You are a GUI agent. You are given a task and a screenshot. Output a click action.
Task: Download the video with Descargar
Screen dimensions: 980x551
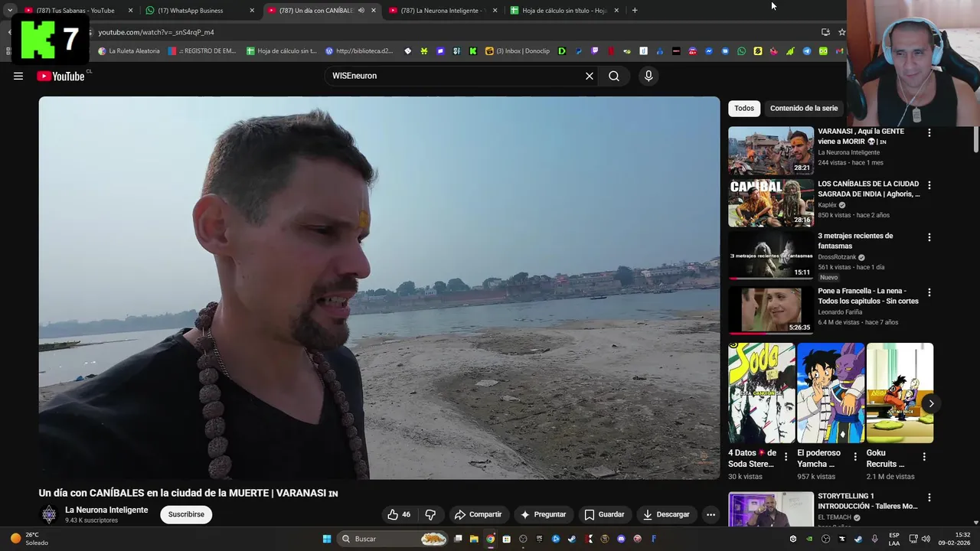pyautogui.click(x=666, y=514)
